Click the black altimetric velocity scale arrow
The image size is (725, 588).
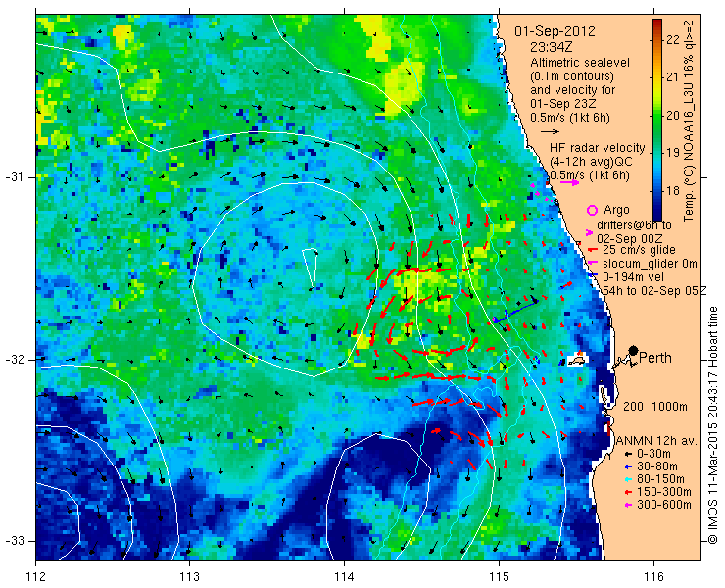click(550, 132)
